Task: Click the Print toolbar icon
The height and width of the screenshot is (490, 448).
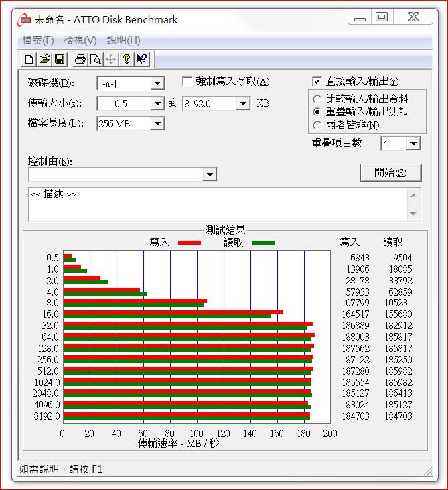Action: (80, 59)
